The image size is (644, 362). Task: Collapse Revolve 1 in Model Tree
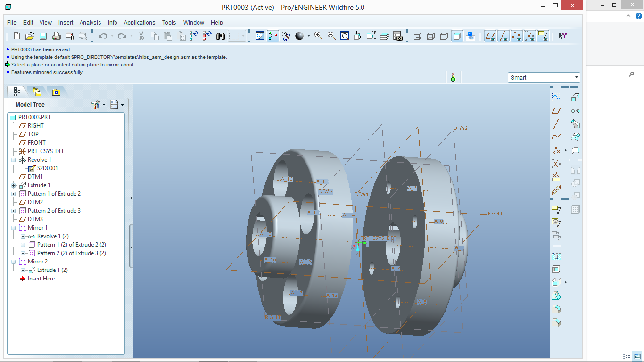tap(14, 160)
